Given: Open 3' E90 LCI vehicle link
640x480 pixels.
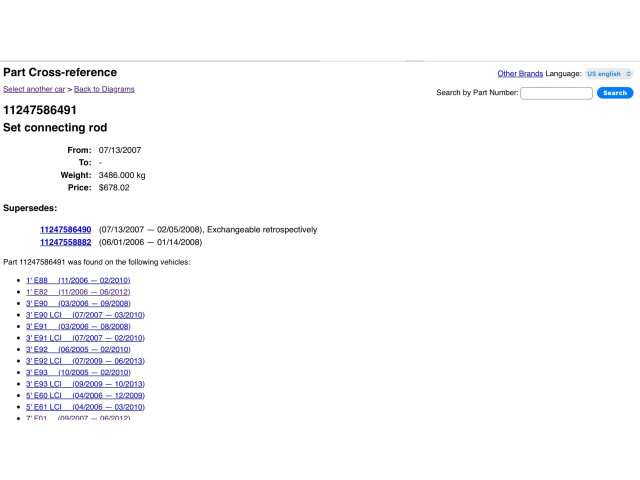Looking at the screenshot, I should 85,315.
